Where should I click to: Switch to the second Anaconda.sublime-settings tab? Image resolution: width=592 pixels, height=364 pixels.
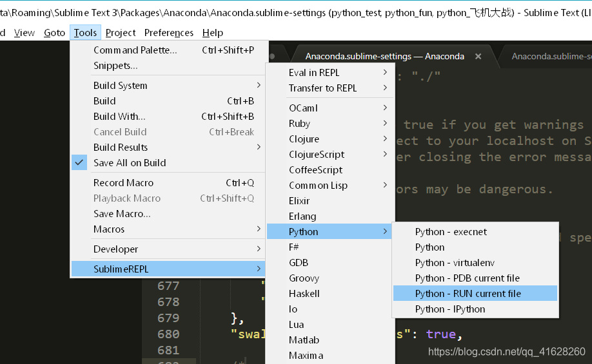pos(551,57)
